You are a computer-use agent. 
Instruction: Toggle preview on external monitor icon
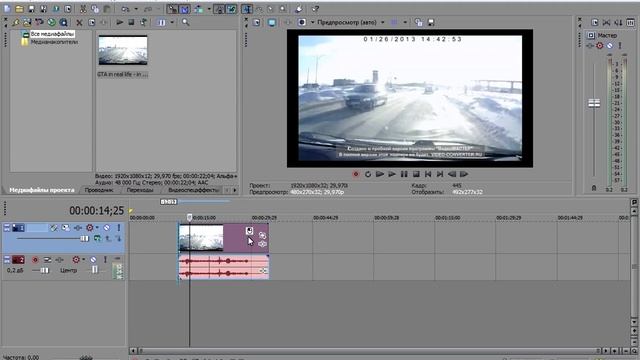pyautogui.click(x=272, y=22)
